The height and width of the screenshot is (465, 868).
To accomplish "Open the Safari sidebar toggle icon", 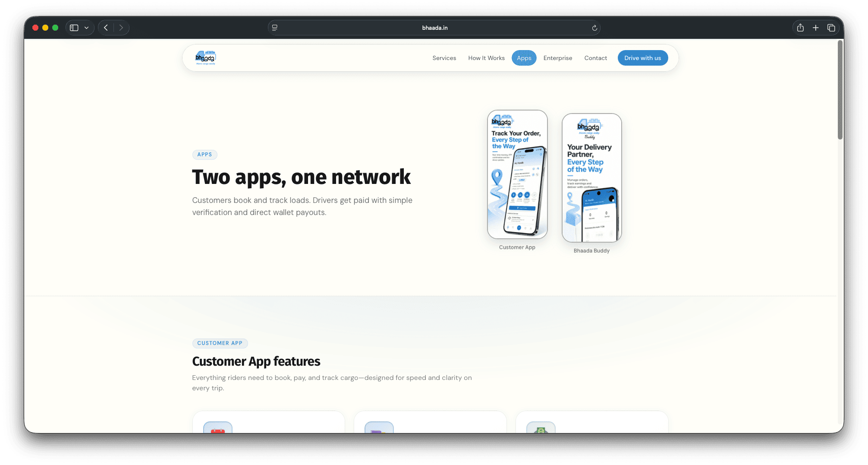I will point(74,28).
